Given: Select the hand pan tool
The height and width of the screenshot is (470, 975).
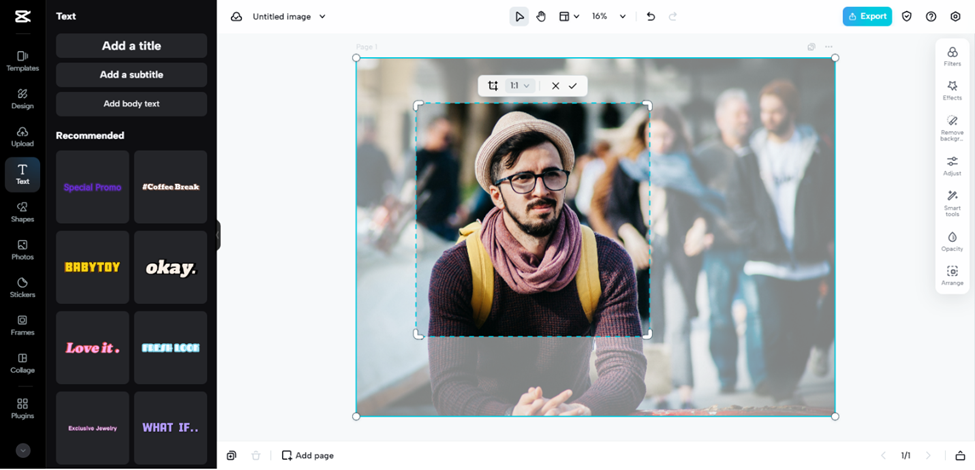Looking at the screenshot, I should point(541,17).
